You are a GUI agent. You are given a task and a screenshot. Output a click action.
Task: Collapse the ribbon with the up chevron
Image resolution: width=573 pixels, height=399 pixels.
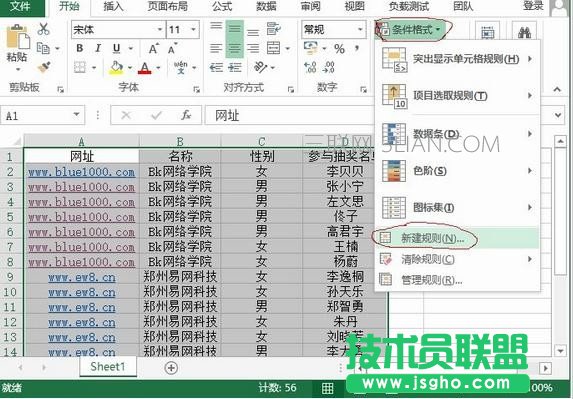click(x=557, y=89)
